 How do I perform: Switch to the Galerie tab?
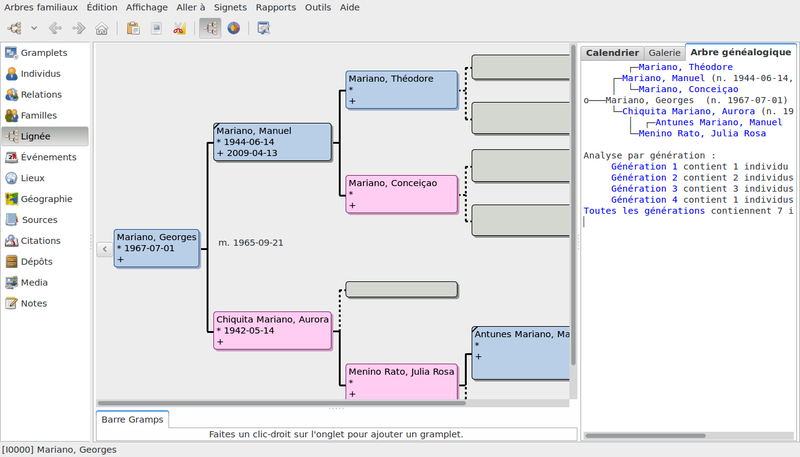(664, 52)
